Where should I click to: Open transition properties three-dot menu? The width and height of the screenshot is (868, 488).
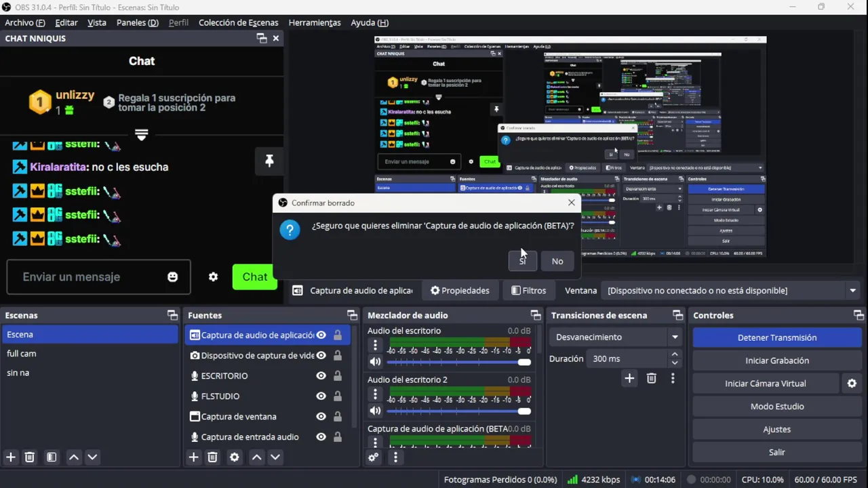tap(673, 378)
